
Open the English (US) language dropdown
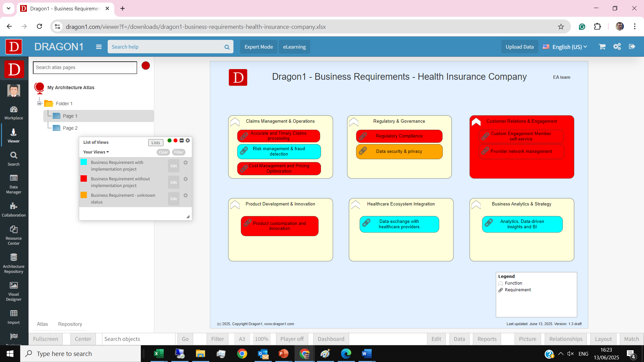click(x=565, y=47)
